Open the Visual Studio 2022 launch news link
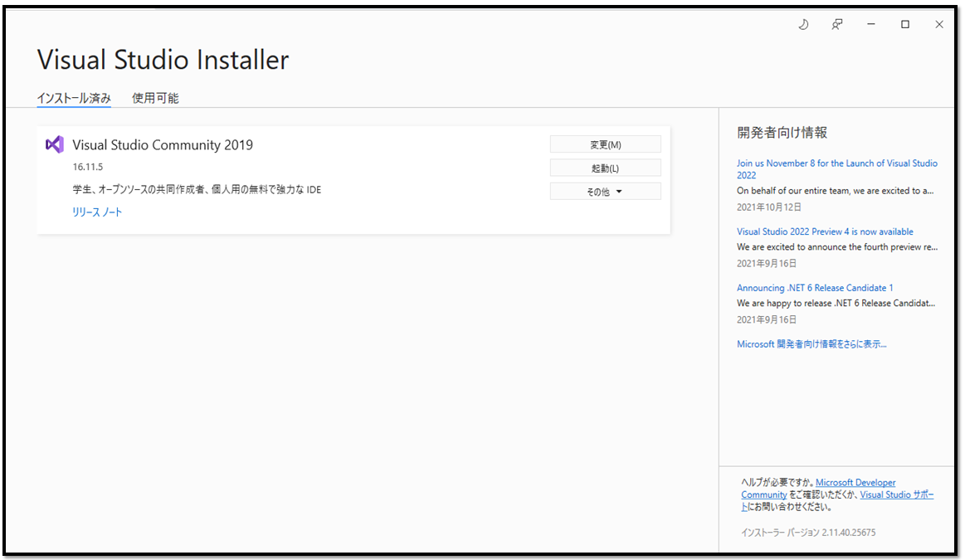965x560 pixels. (x=837, y=169)
